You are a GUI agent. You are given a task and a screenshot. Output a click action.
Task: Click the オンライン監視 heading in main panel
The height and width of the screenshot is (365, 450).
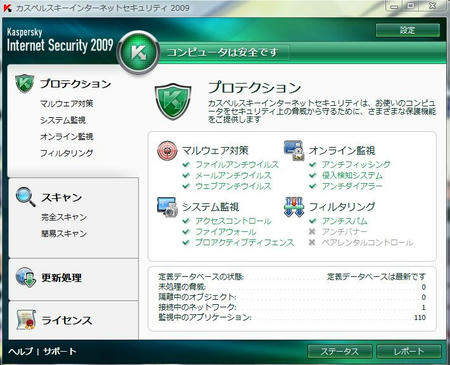(342, 151)
